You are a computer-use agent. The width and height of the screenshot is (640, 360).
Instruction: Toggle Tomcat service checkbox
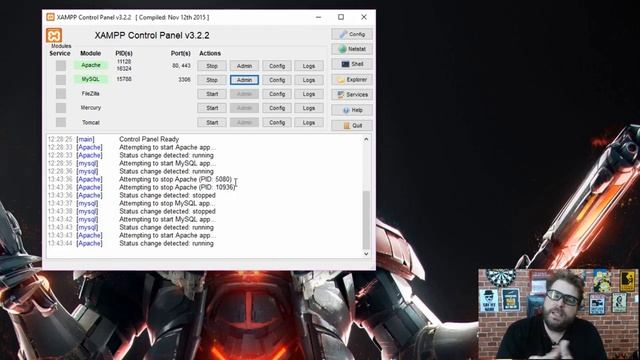click(61, 122)
